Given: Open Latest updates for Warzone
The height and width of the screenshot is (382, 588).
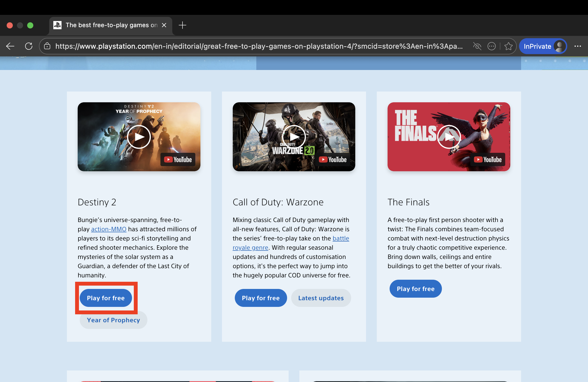Looking at the screenshot, I should pyautogui.click(x=321, y=298).
